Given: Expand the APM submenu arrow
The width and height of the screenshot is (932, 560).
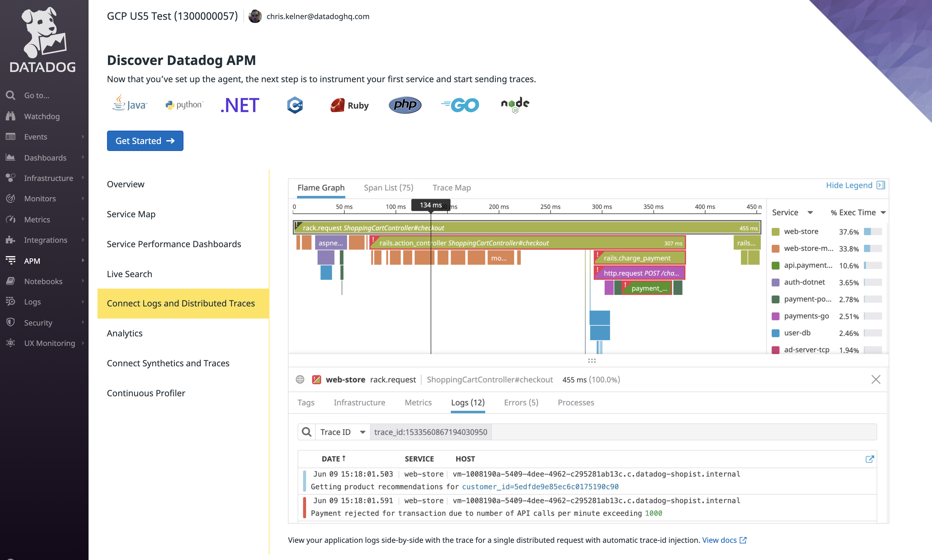Looking at the screenshot, I should tap(82, 260).
